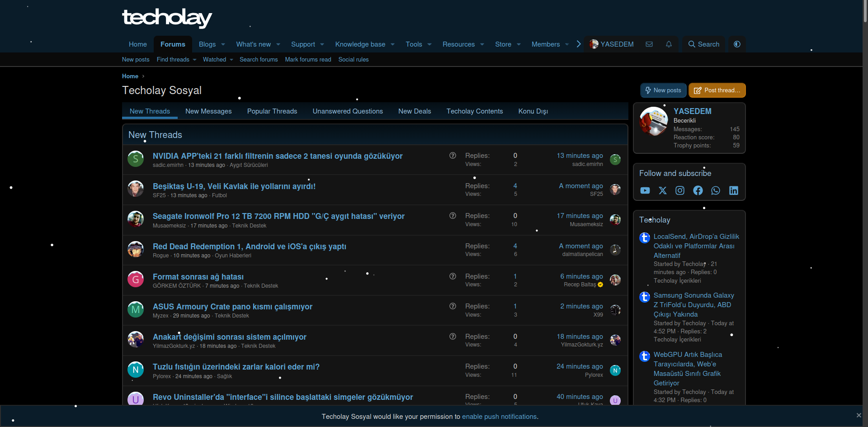The height and width of the screenshot is (427, 868).
Task: Expand the Store dropdown arrow
Action: pos(519,44)
